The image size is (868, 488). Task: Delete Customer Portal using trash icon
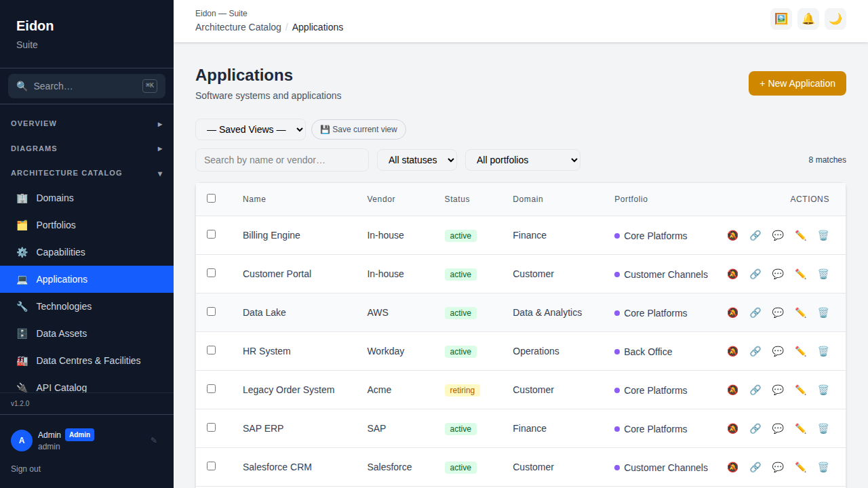pyautogui.click(x=823, y=274)
